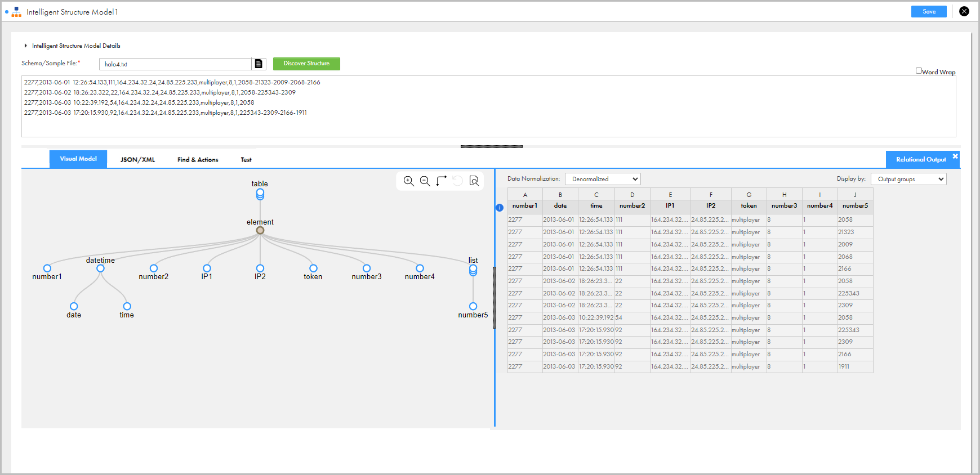
Task: Click the time cell showing 10:22:39.192
Action: click(596, 318)
